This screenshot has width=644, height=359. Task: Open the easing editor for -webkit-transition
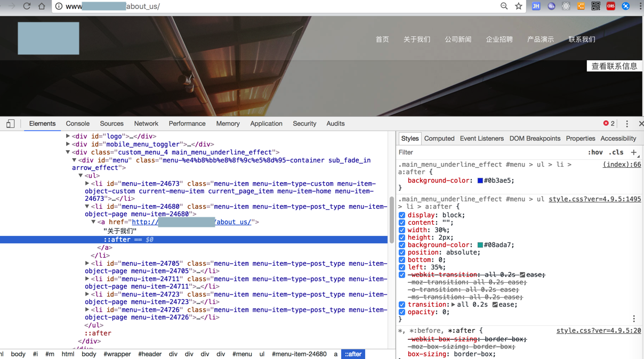[x=522, y=275]
